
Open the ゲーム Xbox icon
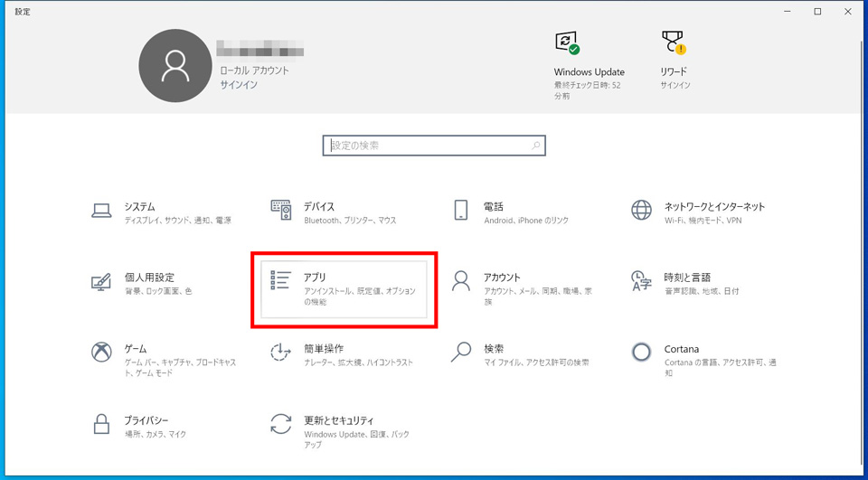coord(101,353)
